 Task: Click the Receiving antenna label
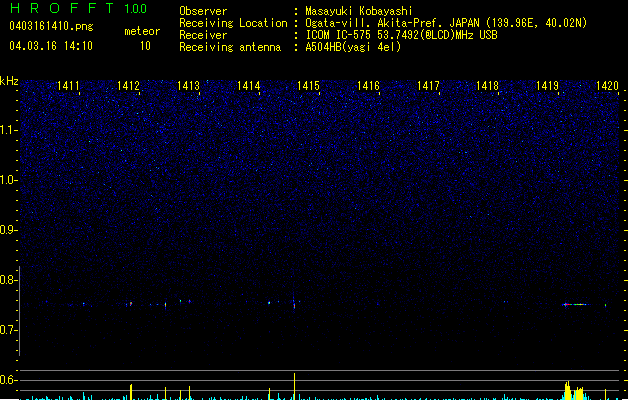point(230,47)
